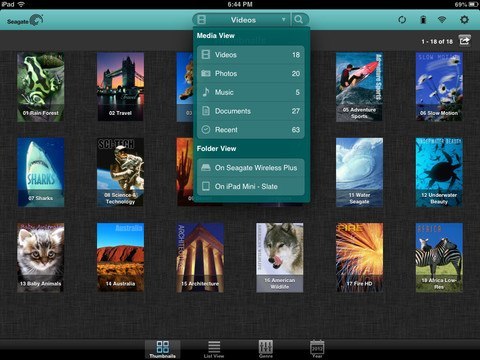
Task: Select the Thumbnails view tab
Action: 163,349
